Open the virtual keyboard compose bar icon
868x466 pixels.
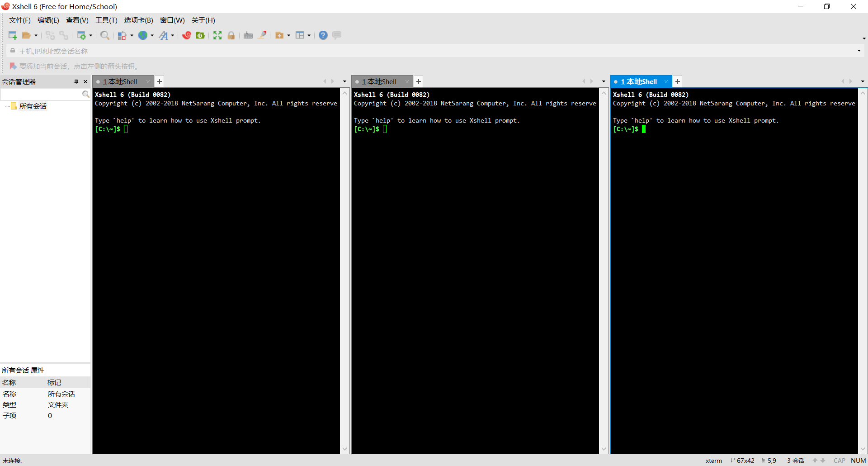pyautogui.click(x=248, y=35)
